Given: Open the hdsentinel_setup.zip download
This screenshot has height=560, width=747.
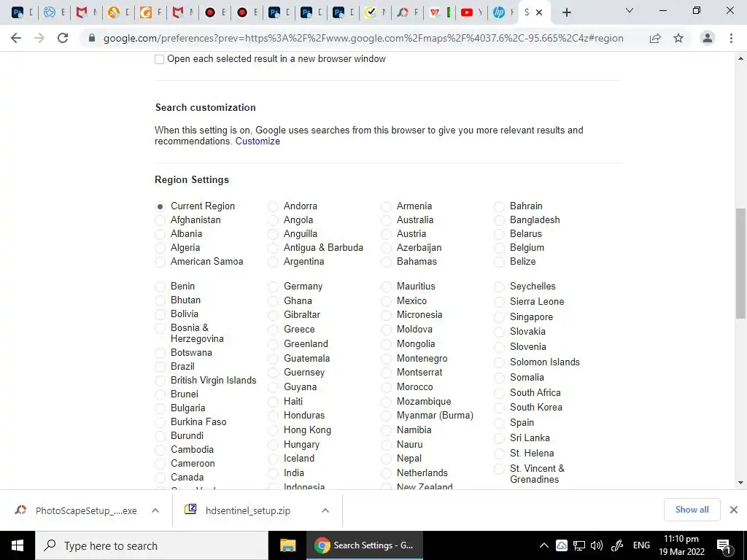Looking at the screenshot, I should (x=248, y=510).
